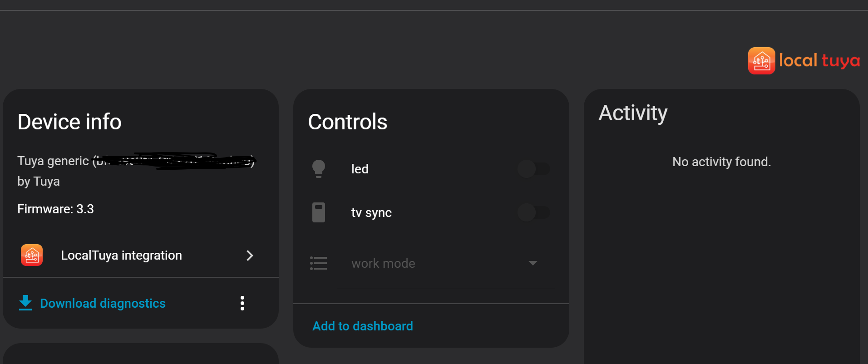Click the Download diagnostics link
Viewport: 868px width, 364px height.
click(103, 303)
